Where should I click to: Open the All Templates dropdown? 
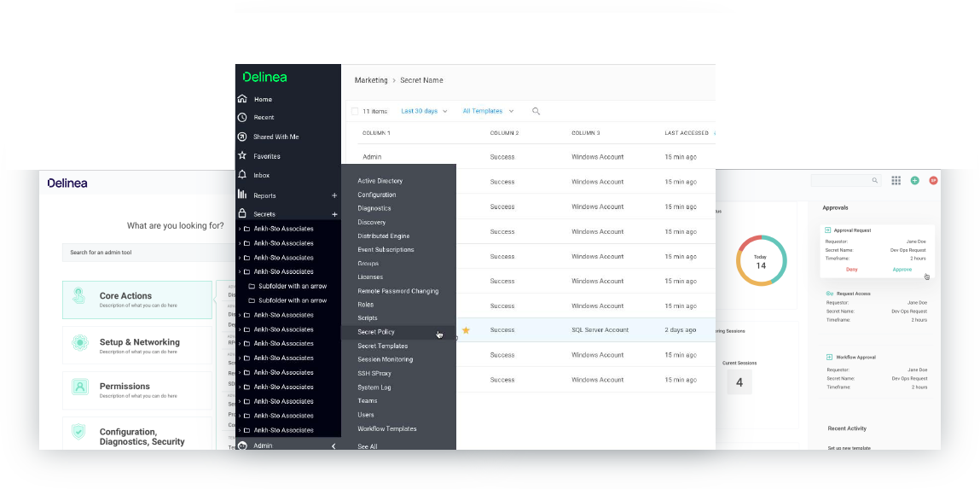pos(488,111)
